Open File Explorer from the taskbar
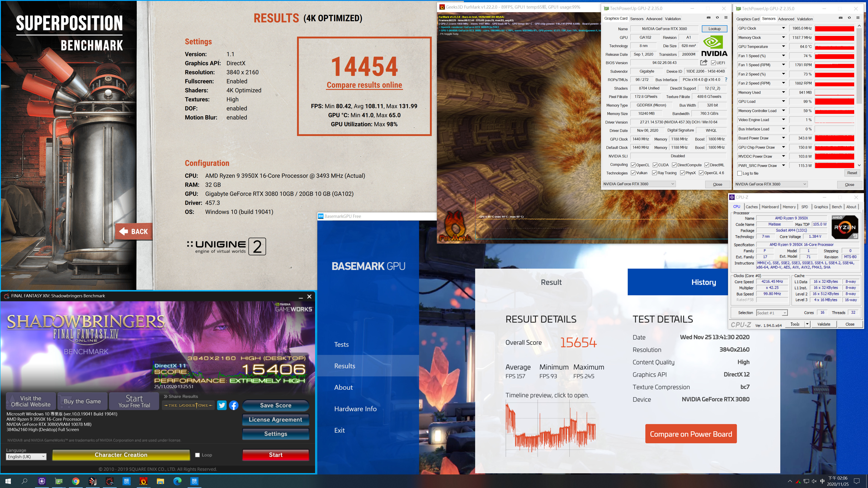Screen dimensions: 868x488 [160, 481]
